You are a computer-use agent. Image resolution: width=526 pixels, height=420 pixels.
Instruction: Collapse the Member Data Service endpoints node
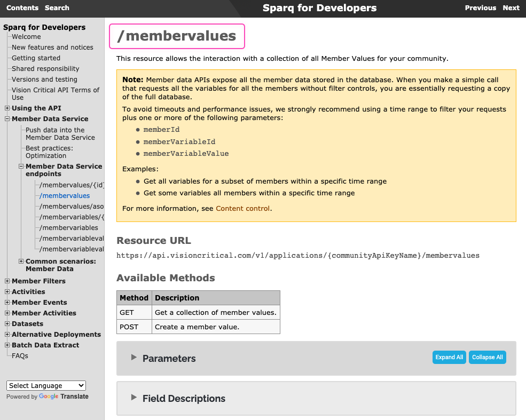21,167
